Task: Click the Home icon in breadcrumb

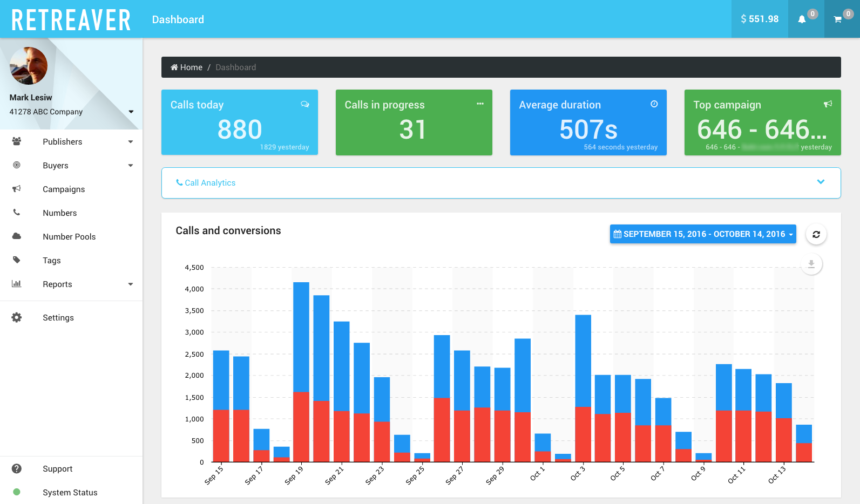Action: tap(174, 67)
